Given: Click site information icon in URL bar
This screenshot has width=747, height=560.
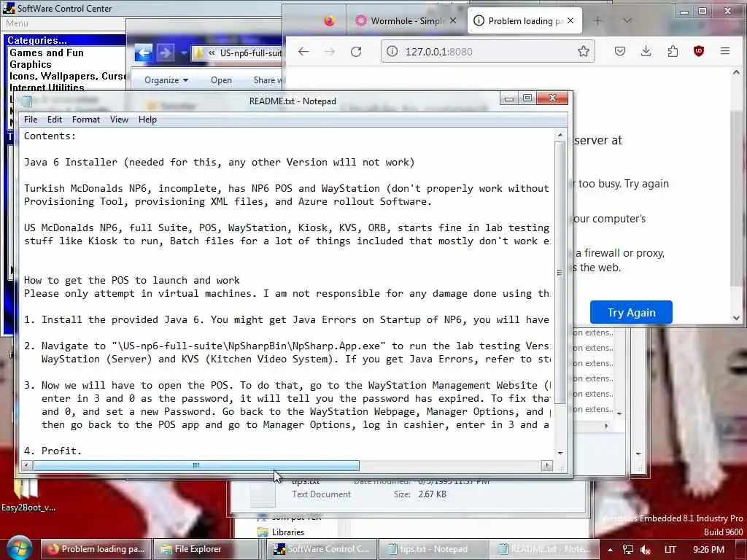Looking at the screenshot, I should pyautogui.click(x=392, y=52).
